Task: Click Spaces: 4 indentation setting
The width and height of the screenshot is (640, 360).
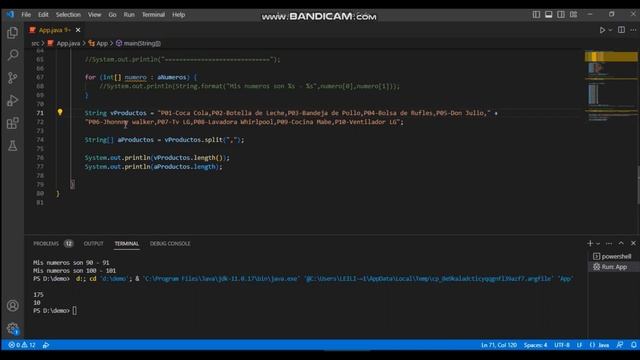Action: [x=535, y=345]
